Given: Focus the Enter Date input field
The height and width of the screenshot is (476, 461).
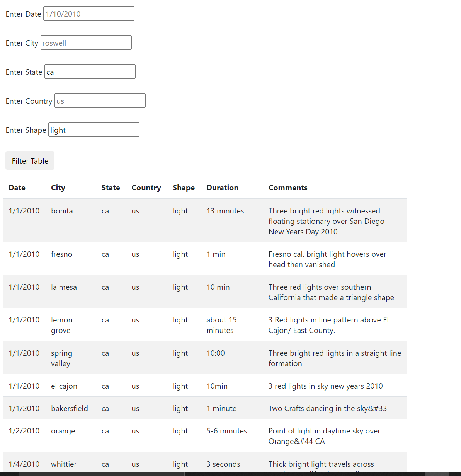Looking at the screenshot, I should [x=88, y=14].
